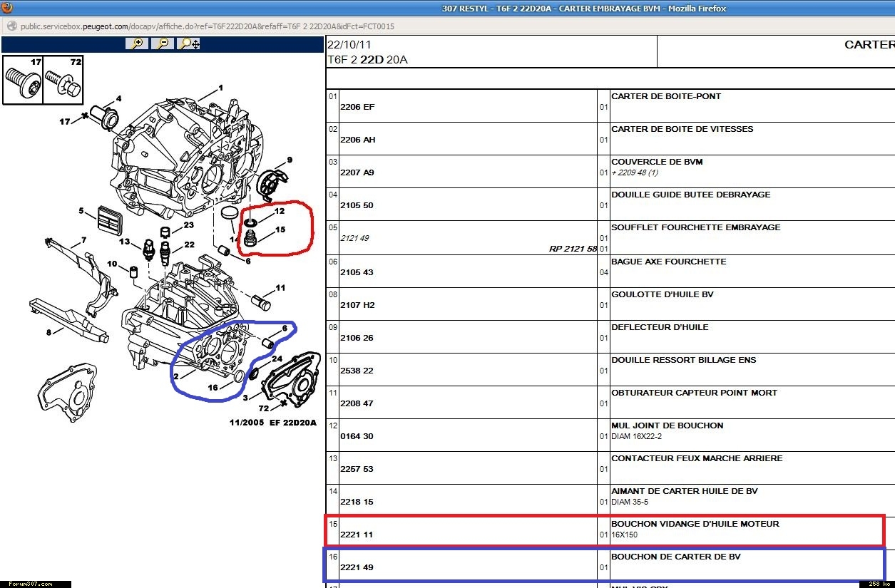This screenshot has width=895, height=588.
Task: Click part reference 2221 11 drain plug
Action: click(357, 535)
